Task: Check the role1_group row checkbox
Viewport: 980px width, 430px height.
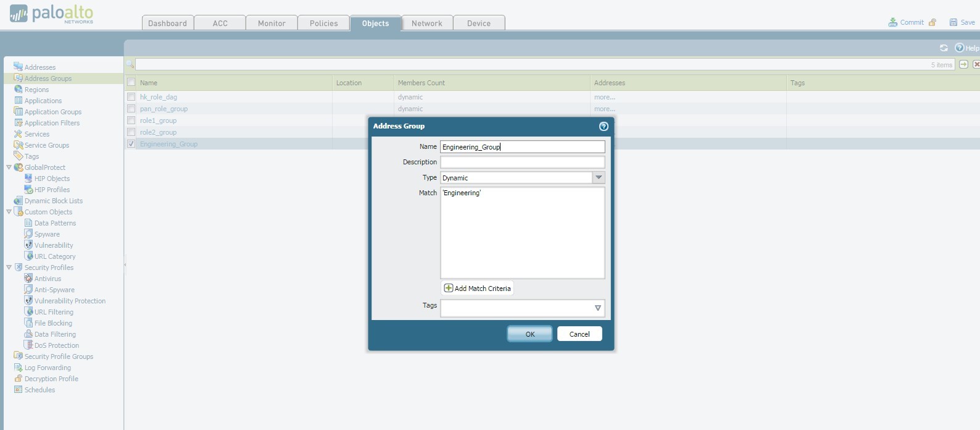Action: (131, 120)
